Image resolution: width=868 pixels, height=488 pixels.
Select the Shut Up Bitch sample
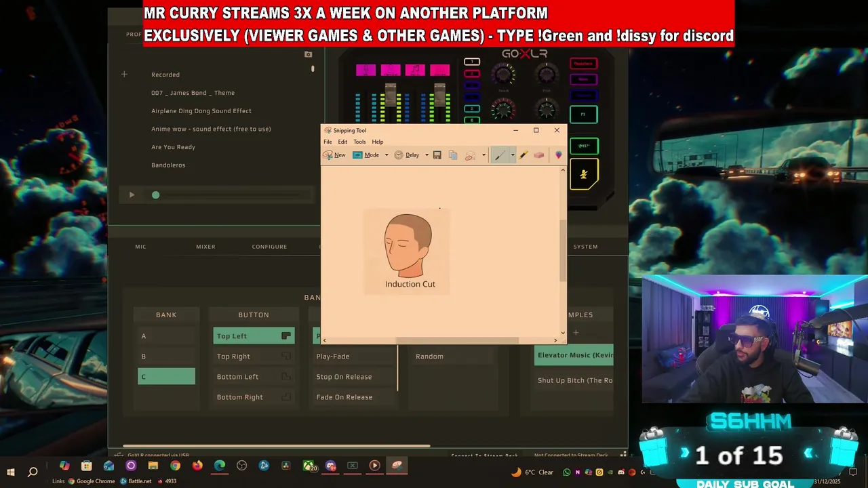(x=574, y=380)
